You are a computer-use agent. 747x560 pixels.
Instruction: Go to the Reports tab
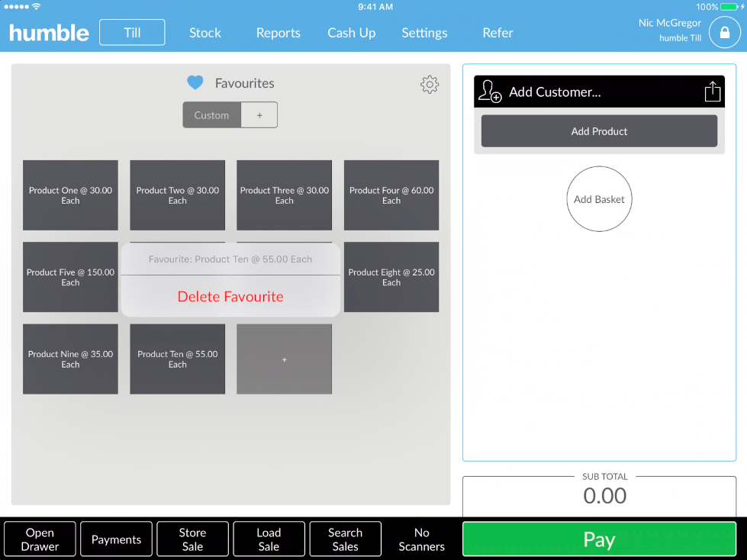click(279, 33)
